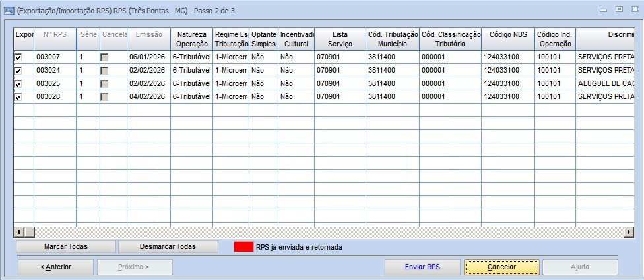Toggle export checkbox for RPS 003024
The width and height of the screenshot is (644, 280).
coord(18,71)
